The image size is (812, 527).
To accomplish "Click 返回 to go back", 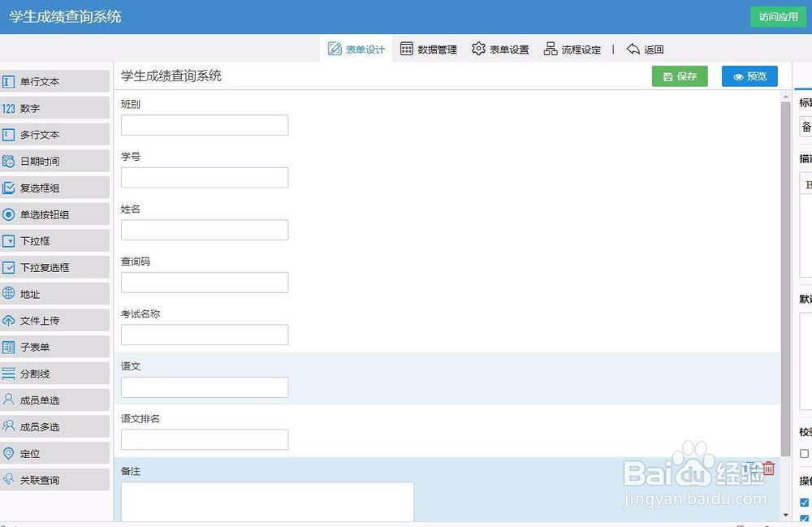I will pos(645,50).
